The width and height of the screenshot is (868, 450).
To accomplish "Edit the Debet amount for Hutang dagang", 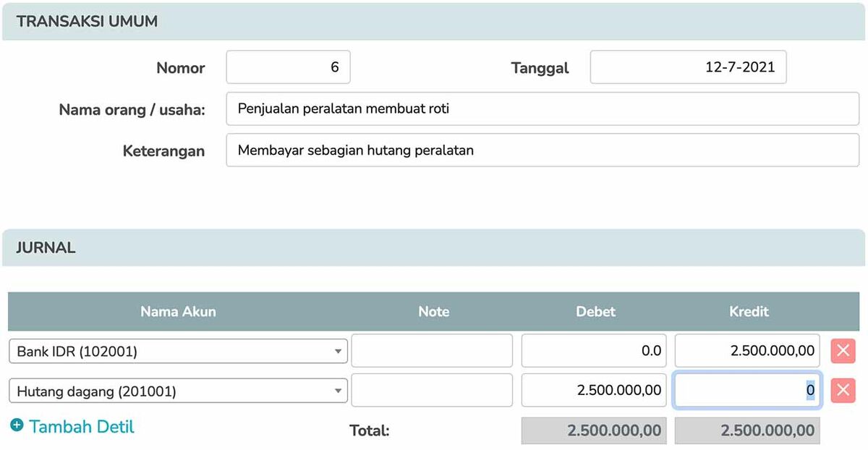I will (593, 391).
